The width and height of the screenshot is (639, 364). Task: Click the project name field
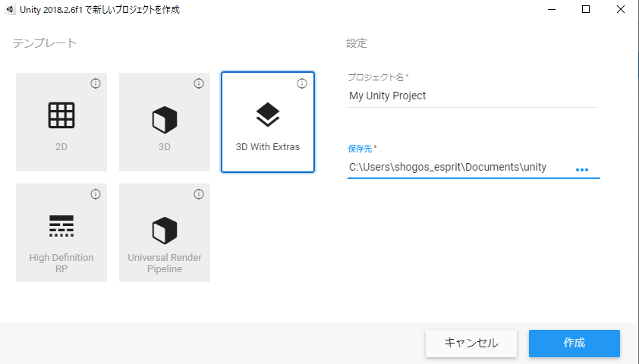[471, 96]
